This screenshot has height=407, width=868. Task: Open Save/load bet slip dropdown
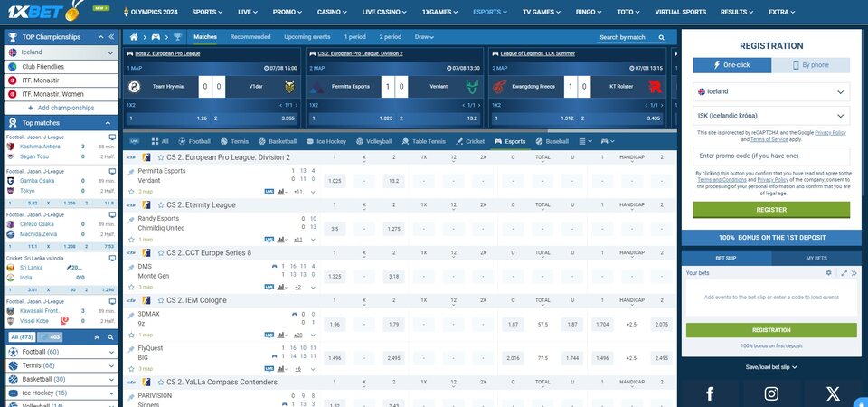click(x=771, y=366)
